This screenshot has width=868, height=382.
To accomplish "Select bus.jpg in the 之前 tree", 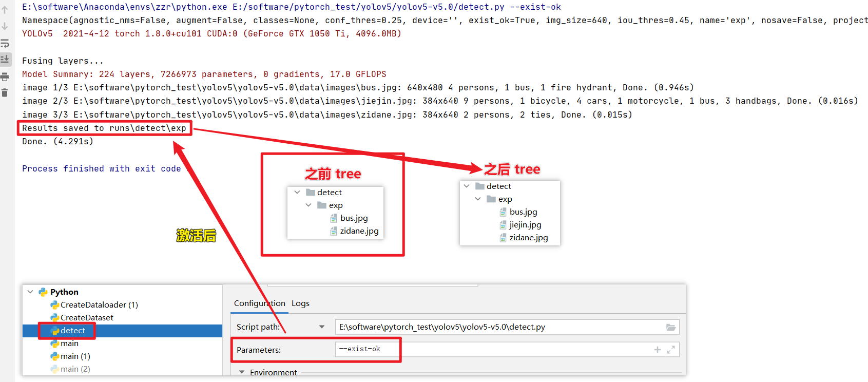I will coord(354,218).
